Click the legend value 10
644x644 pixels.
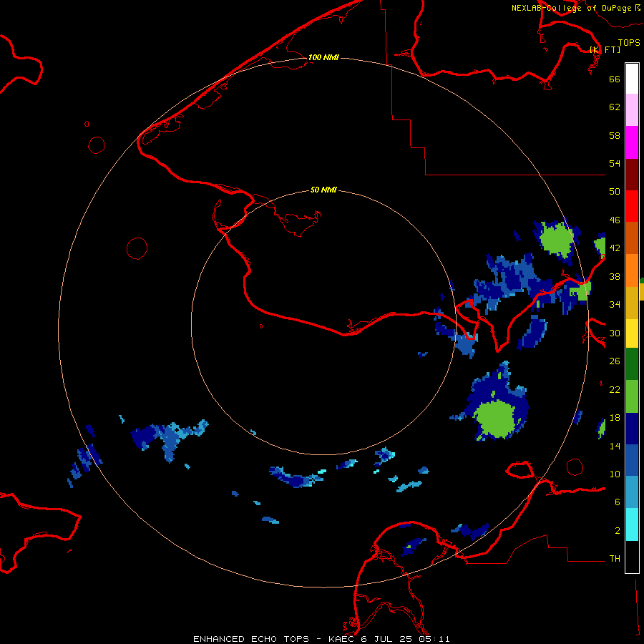(615, 474)
